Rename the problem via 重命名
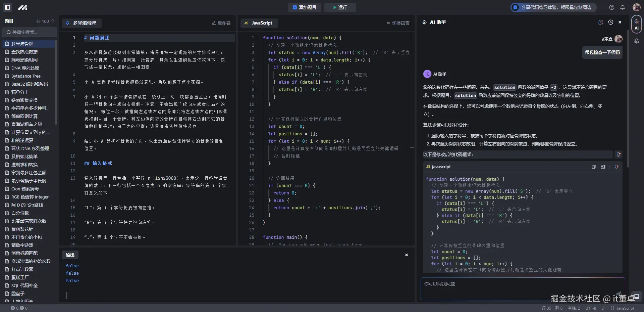The width and height of the screenshot is (644, 312). pyautogui.click(x=221, y=23)
